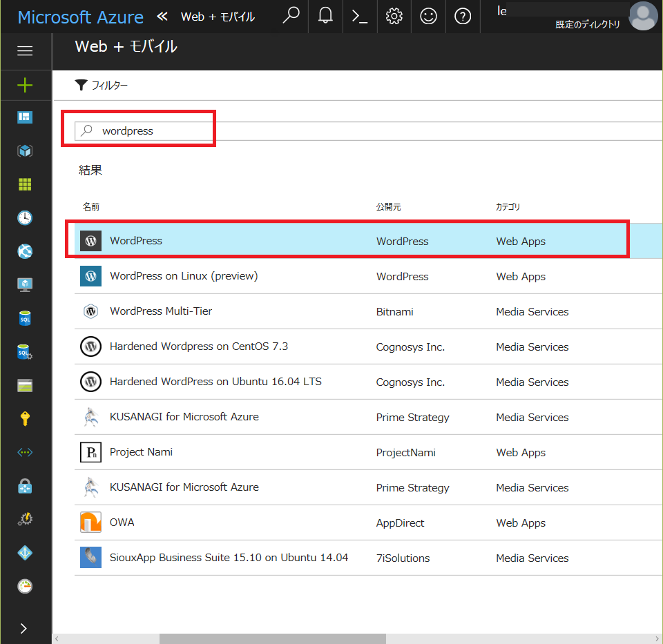Click the green plus create resource icon

pyautogui.click(x=25, y=85)
